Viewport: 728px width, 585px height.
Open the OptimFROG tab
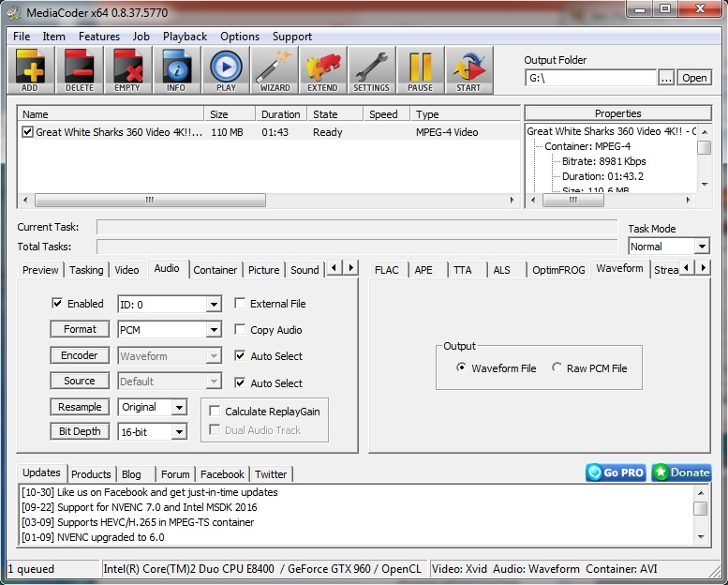coord(558,270)
